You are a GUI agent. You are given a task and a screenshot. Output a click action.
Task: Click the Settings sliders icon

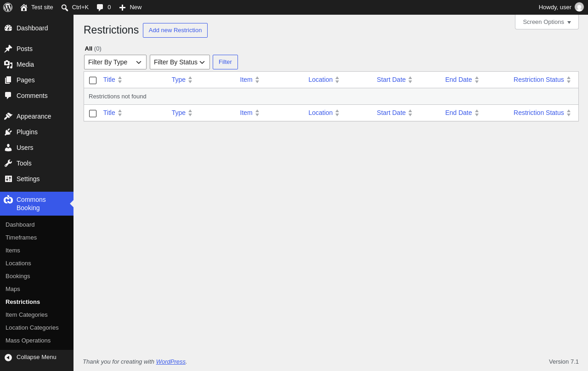pos(8,179)
